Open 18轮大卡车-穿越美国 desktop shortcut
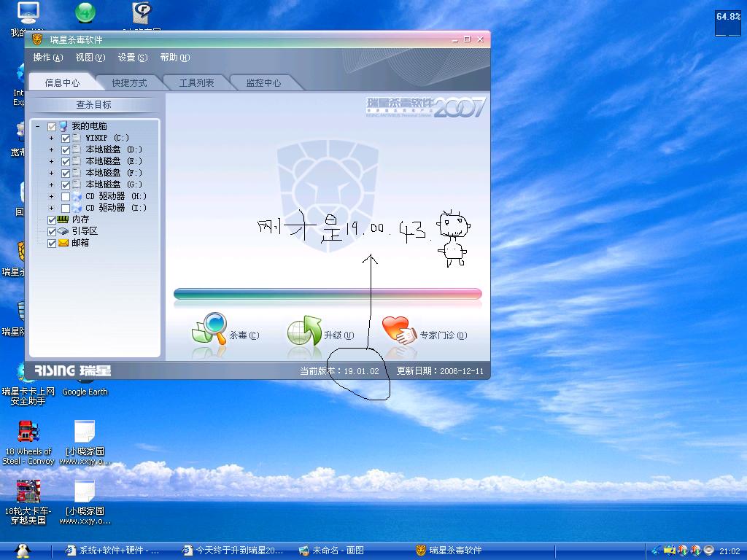 28,502
